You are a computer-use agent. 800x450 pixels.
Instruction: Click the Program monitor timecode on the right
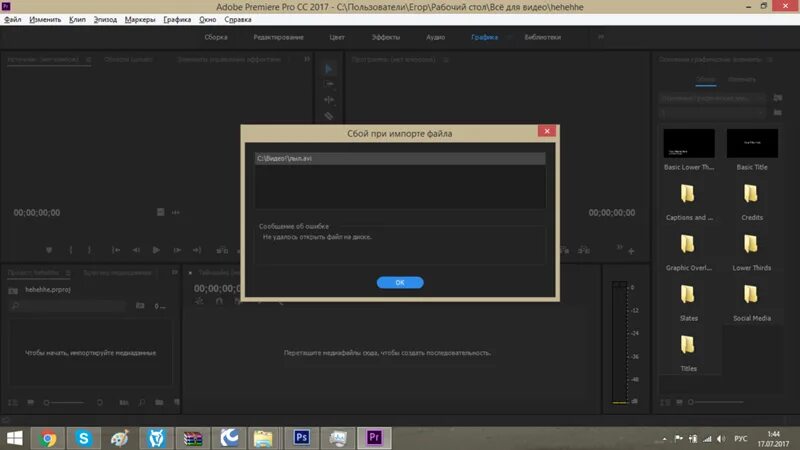(x=612, y=212)
